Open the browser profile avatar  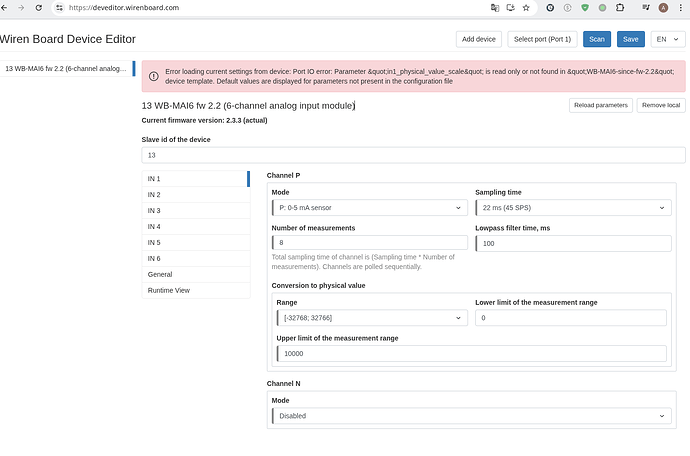coord(663,7)
